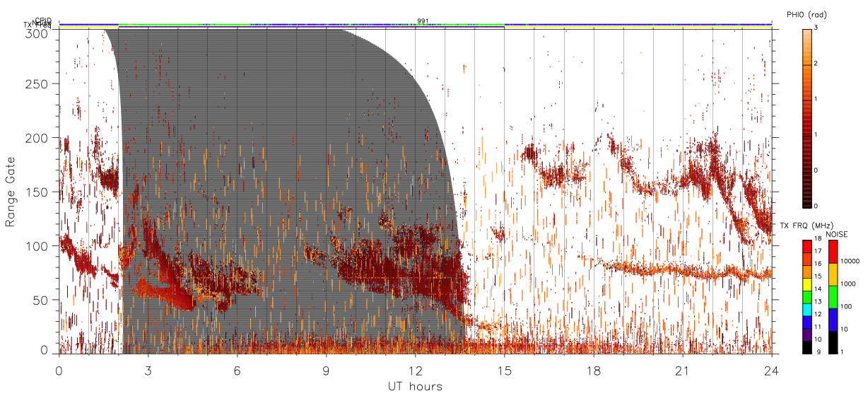868x401 pixels.
Task: Click the PHI0 orange-to-dark-red gradient colorbar
Action: [807, 117]
